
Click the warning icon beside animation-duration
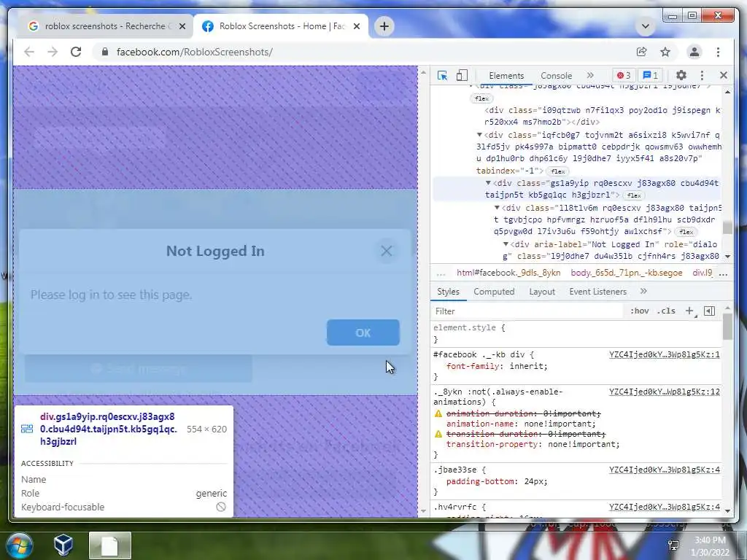click(x=438, y=413)
